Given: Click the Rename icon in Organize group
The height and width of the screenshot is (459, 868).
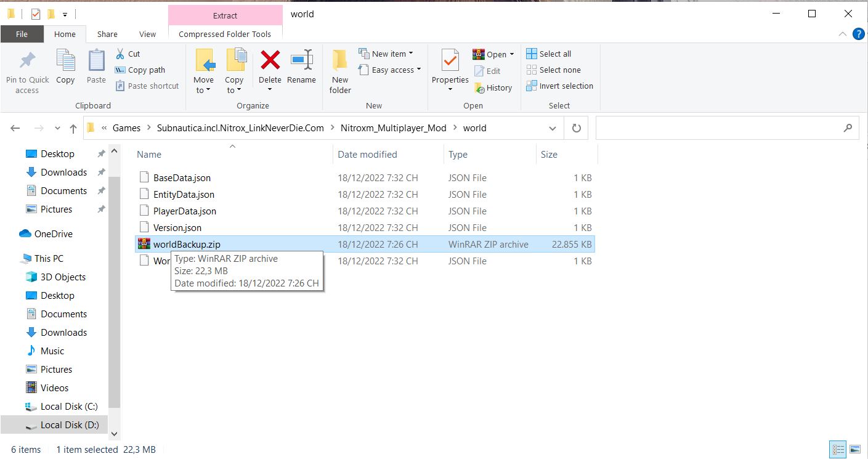Looking at the screenshot, I should coord(301,61).
